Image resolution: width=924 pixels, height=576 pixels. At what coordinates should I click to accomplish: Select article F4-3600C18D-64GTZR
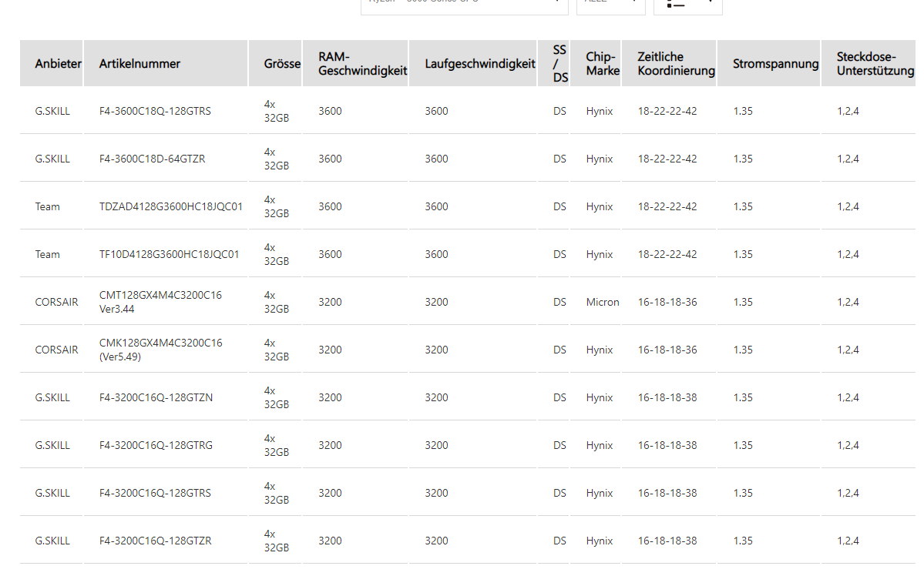[152, 159]
